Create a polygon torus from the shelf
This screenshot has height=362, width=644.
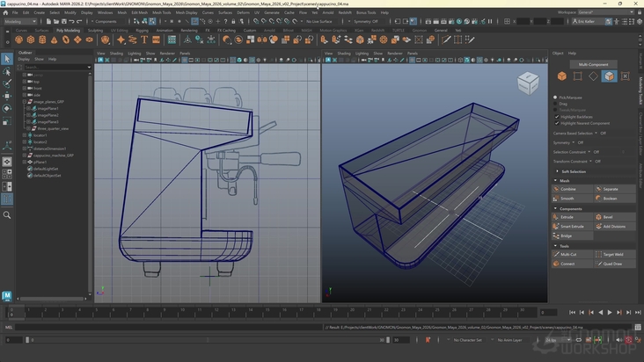point(66,40)
